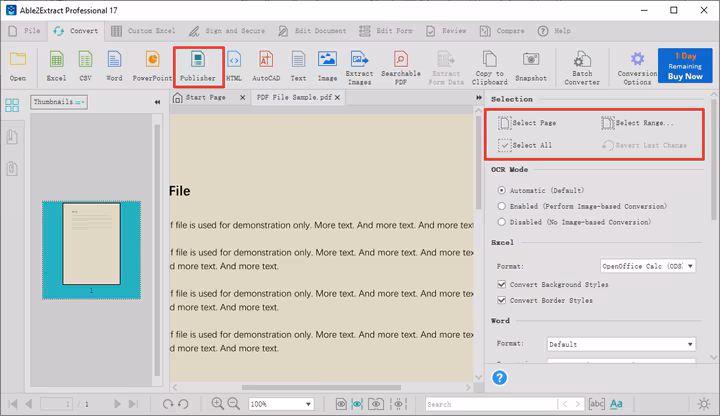Open the Batch Converter
Screen dimensions: 720x416
[x=582, y=68]
